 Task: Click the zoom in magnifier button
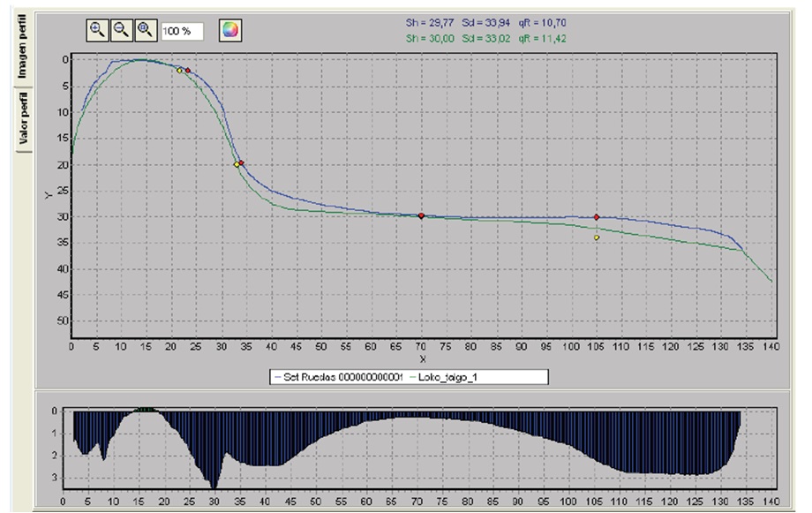(x=97, y=29)
